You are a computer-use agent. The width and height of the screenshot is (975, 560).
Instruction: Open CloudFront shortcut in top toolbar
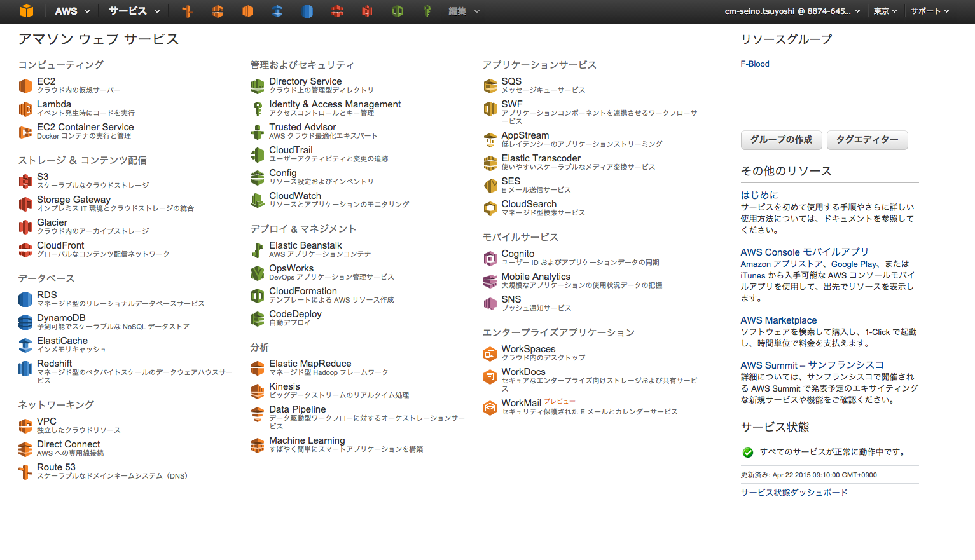[337, 11]
